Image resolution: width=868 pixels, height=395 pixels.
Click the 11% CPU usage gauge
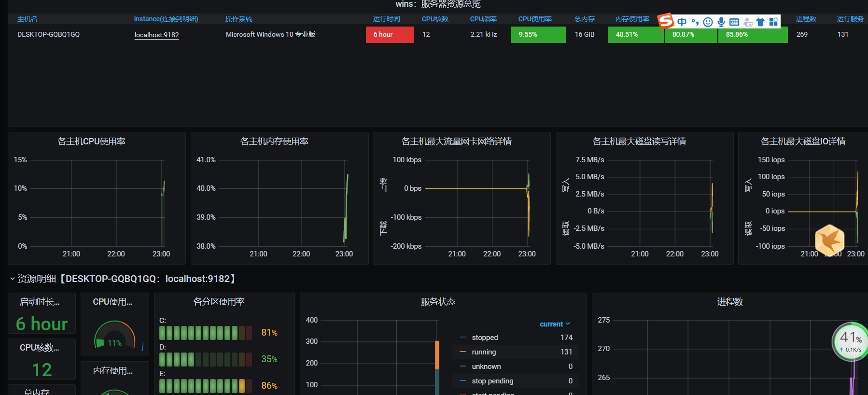click(x=115, y=335)
